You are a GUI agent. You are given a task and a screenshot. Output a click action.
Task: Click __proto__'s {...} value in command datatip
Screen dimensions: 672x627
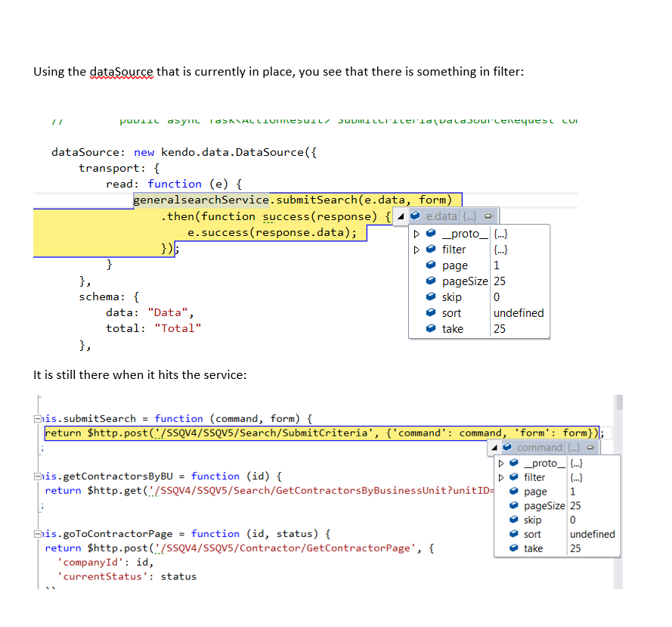point(577,463)
